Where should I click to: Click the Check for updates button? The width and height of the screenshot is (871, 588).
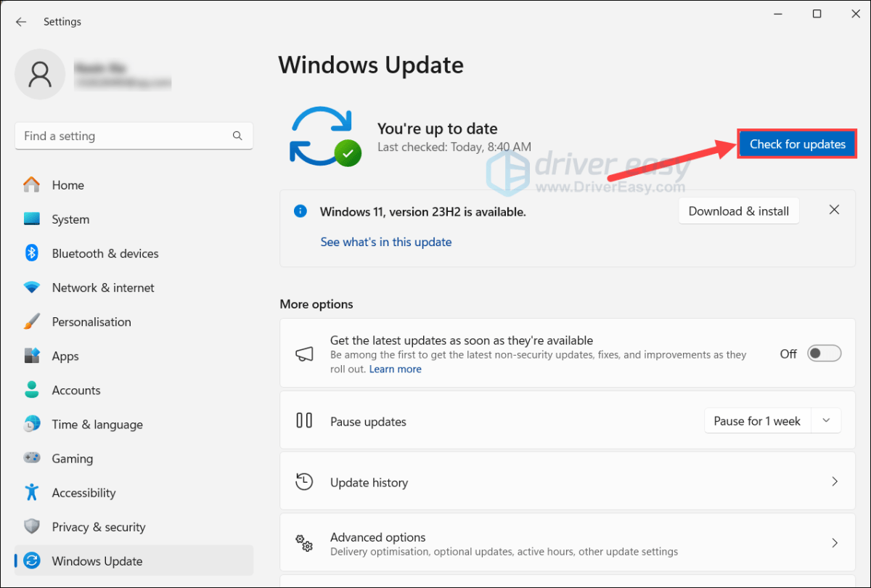pos(796,144)
